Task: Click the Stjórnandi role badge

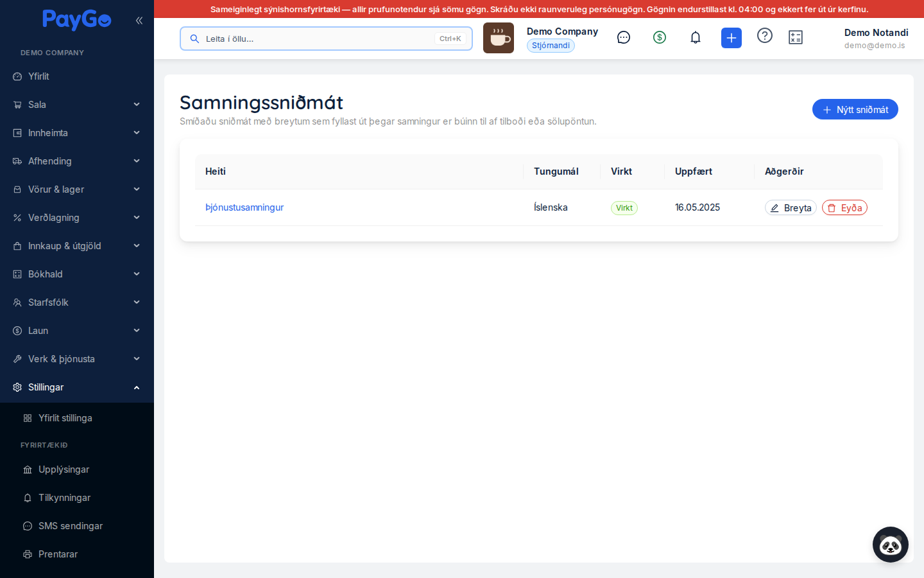Action: click(551, 46)
